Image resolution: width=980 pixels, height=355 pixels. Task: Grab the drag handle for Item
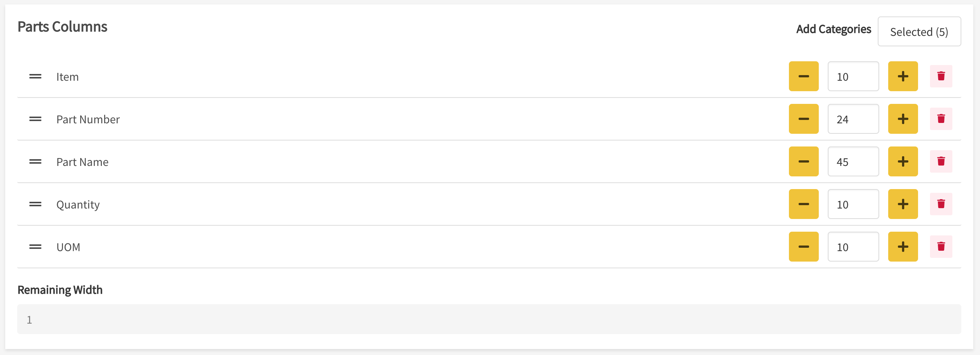point(35,76)
